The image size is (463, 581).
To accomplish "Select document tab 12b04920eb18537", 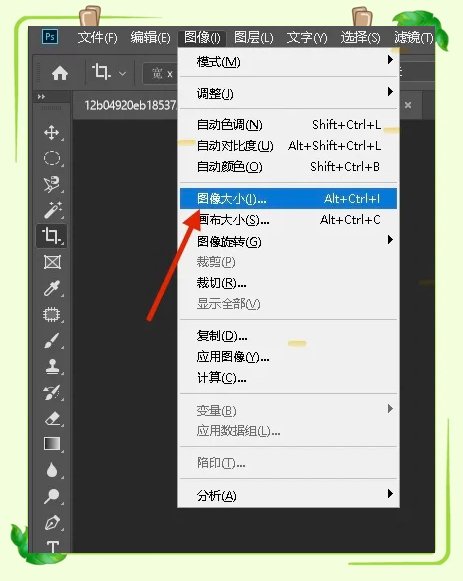I will click(x=130, y=105).
